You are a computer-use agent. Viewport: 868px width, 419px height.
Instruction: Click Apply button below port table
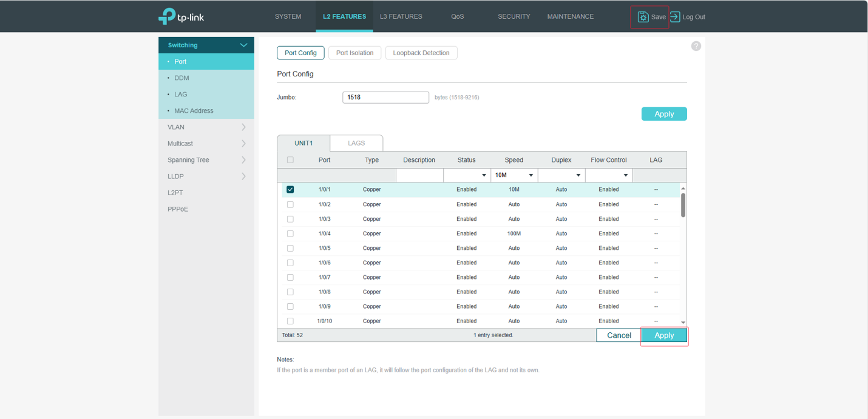point(664,335)
